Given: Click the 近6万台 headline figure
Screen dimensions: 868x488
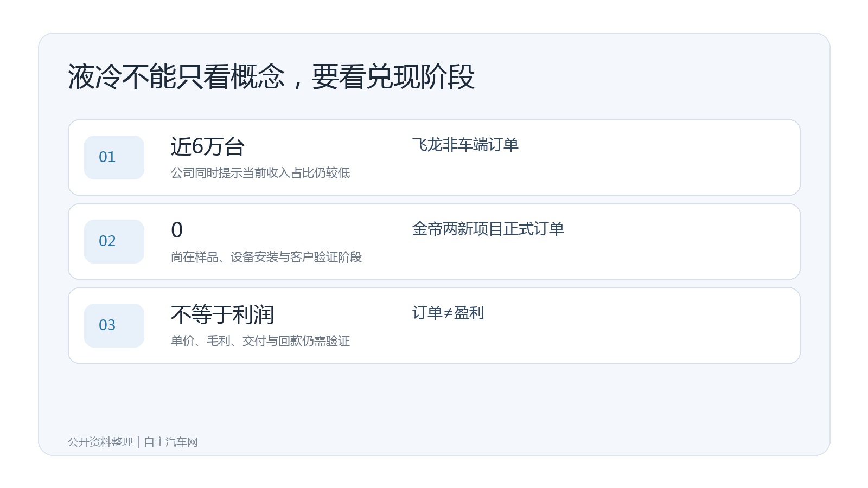Looking at the screenshot, I should [208, 146].
